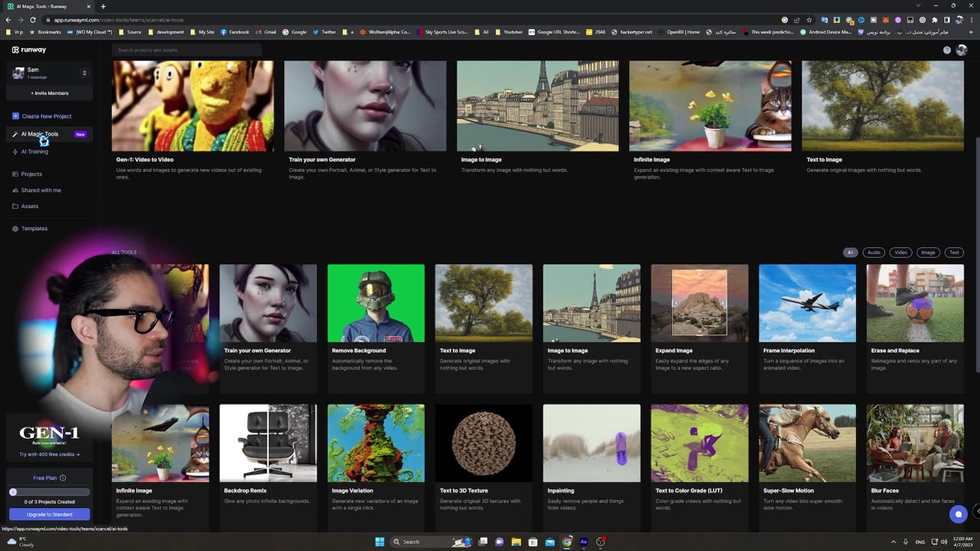Open the Windows Start menu

point(380,542)
